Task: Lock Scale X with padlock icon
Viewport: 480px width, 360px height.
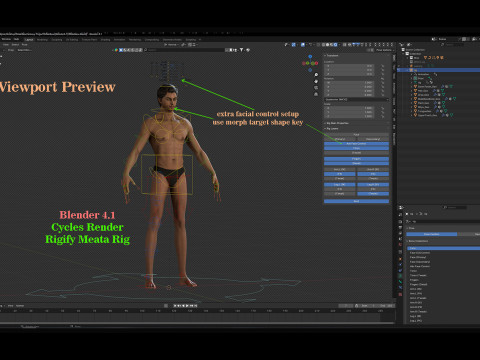Action: (x=383, y=108)
